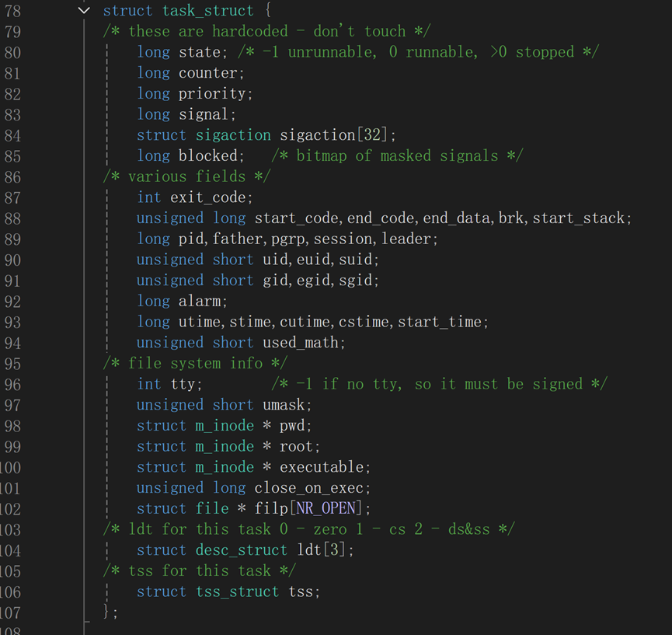The width and height of the screenshot is (672, 635).
Task: Click line number 96 in gutter
Action: (12, 385)
